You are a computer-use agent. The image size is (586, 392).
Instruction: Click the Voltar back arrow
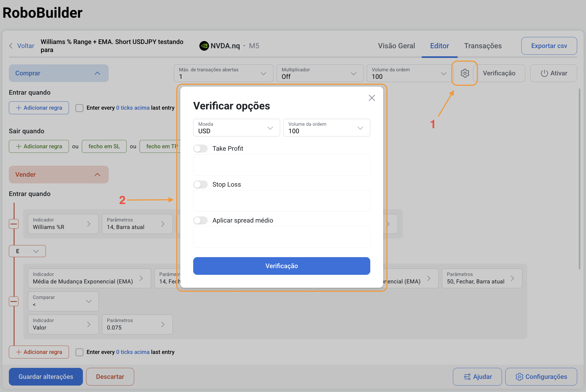pyautogui.click(x=11, y=46)
